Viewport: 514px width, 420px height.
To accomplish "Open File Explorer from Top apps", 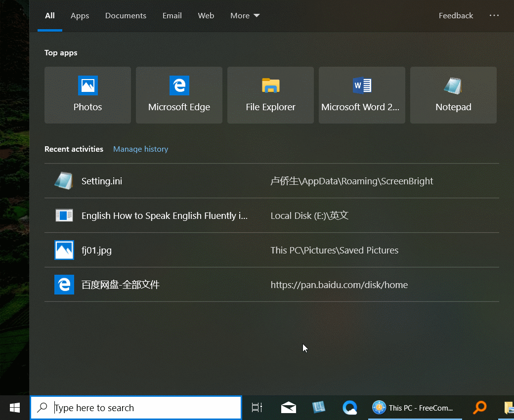I will (270, 95).
